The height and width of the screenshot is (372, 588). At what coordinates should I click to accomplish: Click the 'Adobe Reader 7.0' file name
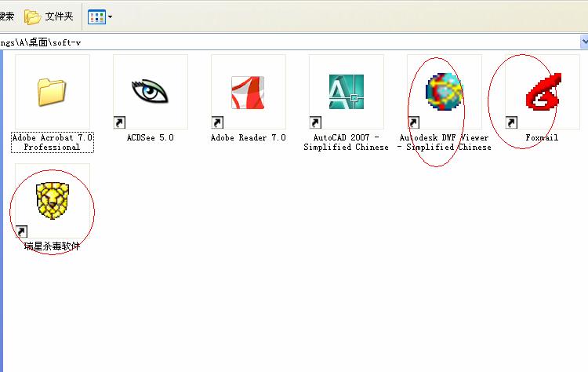pos(248,138)
